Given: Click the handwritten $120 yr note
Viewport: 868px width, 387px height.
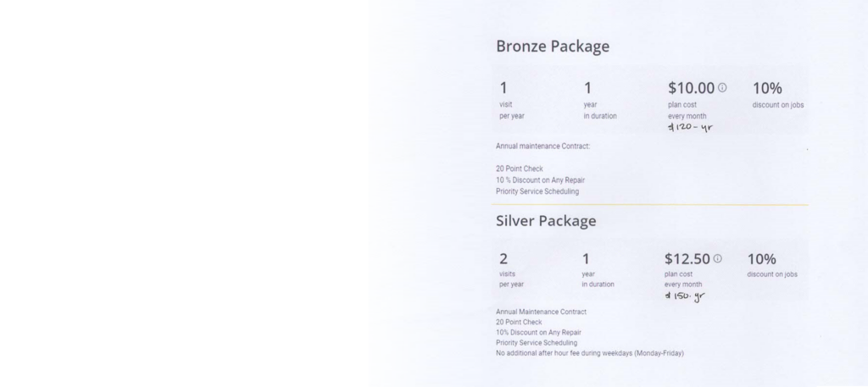Looking at the screenshot, I should [x=690, y=128].
